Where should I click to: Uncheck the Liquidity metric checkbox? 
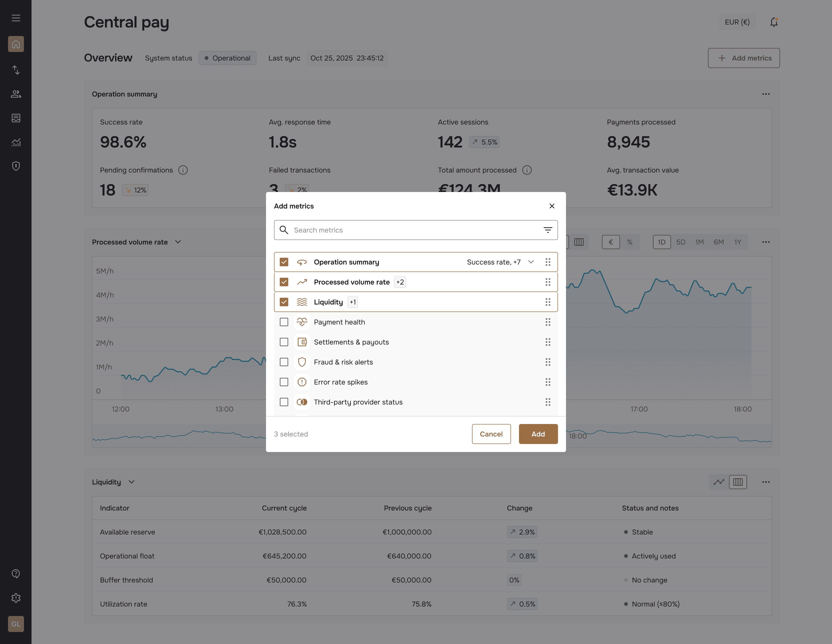[x=284, y=302]
